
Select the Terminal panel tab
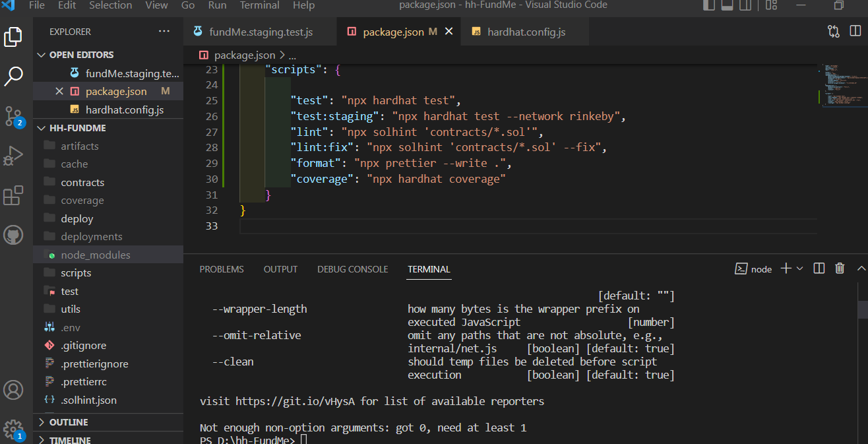pyautogui.click(x=429, y=269)
